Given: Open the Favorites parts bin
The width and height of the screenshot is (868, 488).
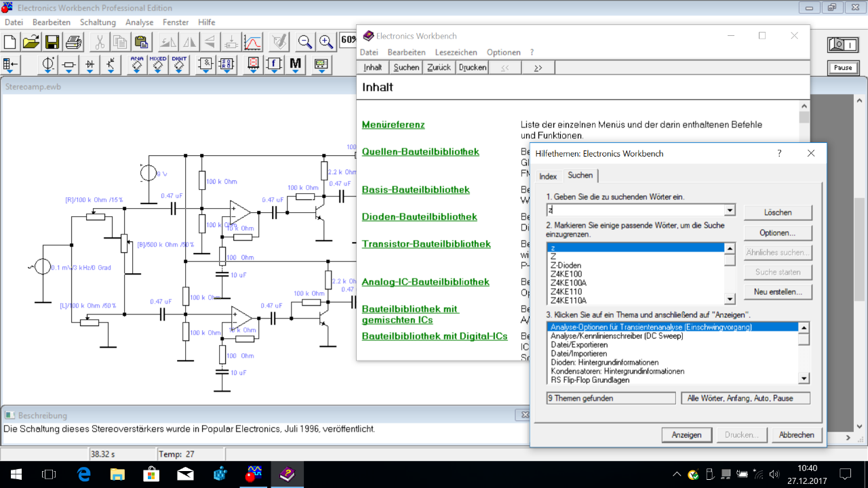Looking at the screenshot, I should (x=11, y=65).
